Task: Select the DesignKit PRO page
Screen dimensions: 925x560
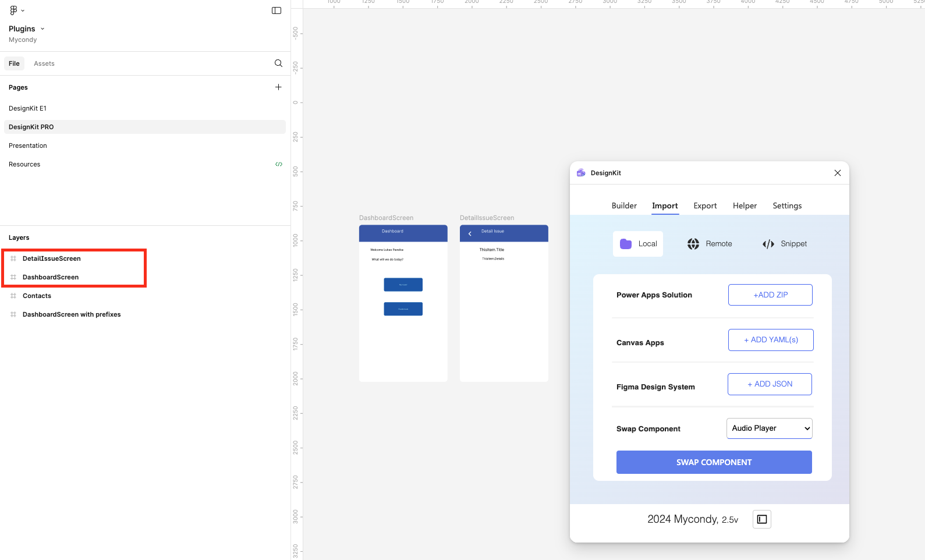Action: 145,127
